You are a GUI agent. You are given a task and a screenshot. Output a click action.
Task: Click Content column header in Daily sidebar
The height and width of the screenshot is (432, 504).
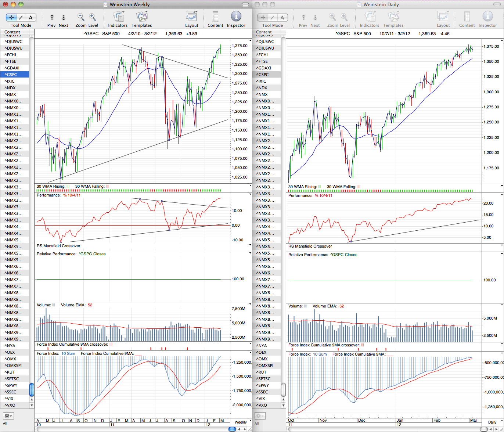(267, 32)
